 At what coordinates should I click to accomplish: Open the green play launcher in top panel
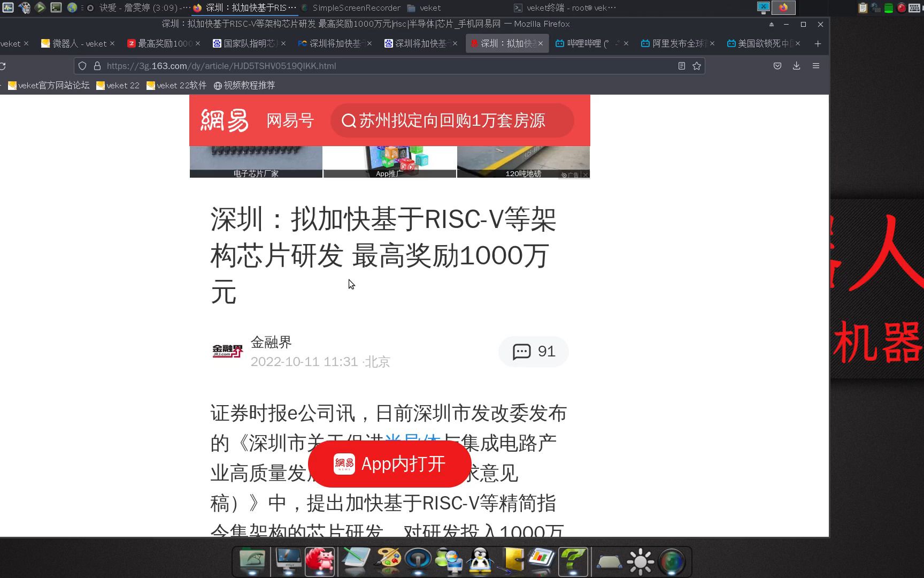[x=40, y=7]
